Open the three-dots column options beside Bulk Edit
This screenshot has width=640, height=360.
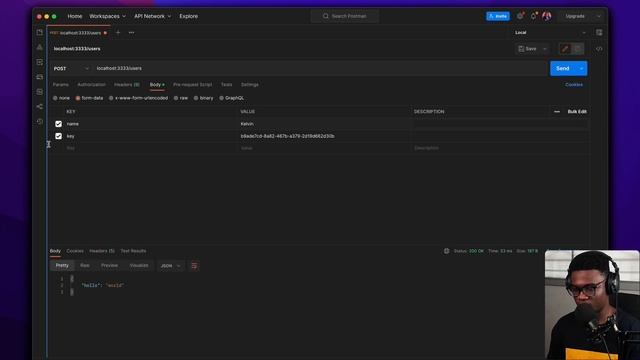pyautogui.click(x=557, y=111)
